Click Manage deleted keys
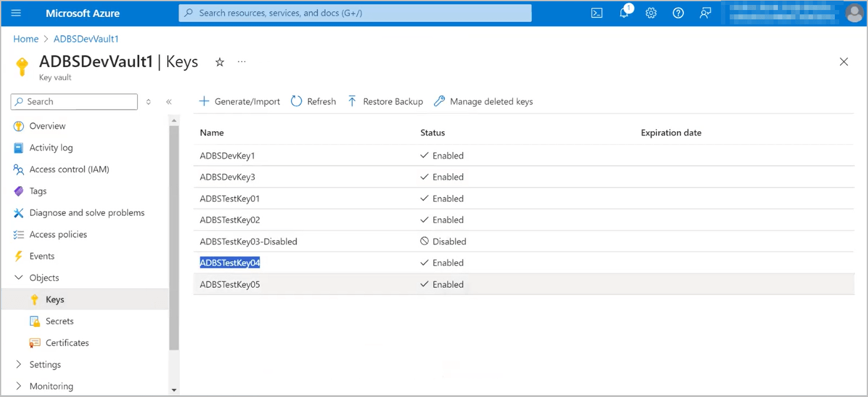This screenshot has width=868, height=397. [x=484, y=101]
